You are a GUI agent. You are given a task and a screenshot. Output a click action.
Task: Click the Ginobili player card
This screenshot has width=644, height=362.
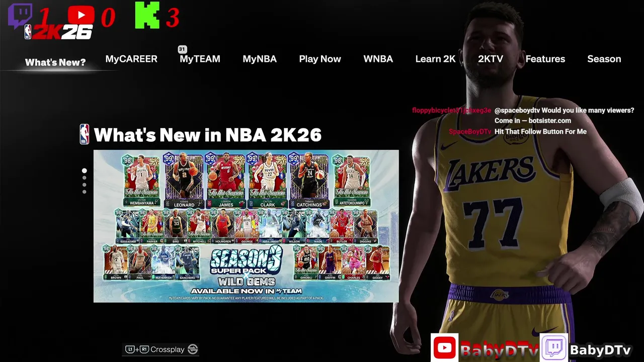[x=306, y=262]
